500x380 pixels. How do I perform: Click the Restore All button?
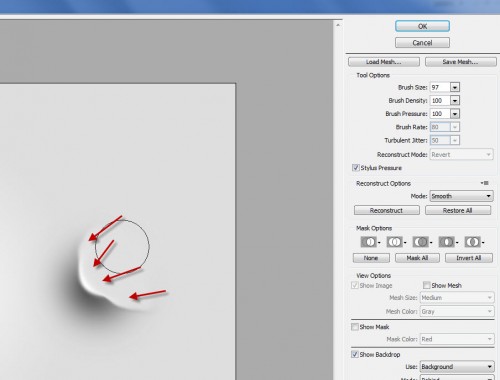(458, 210)
